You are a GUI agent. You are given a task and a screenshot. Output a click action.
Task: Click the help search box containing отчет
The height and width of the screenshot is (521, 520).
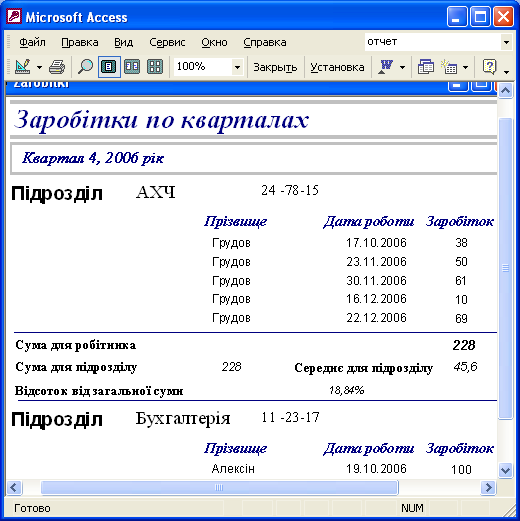(433, 42)
